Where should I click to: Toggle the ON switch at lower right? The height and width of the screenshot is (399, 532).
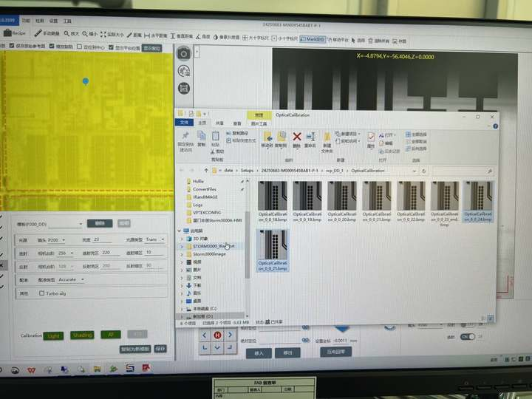tap(468, 337)
